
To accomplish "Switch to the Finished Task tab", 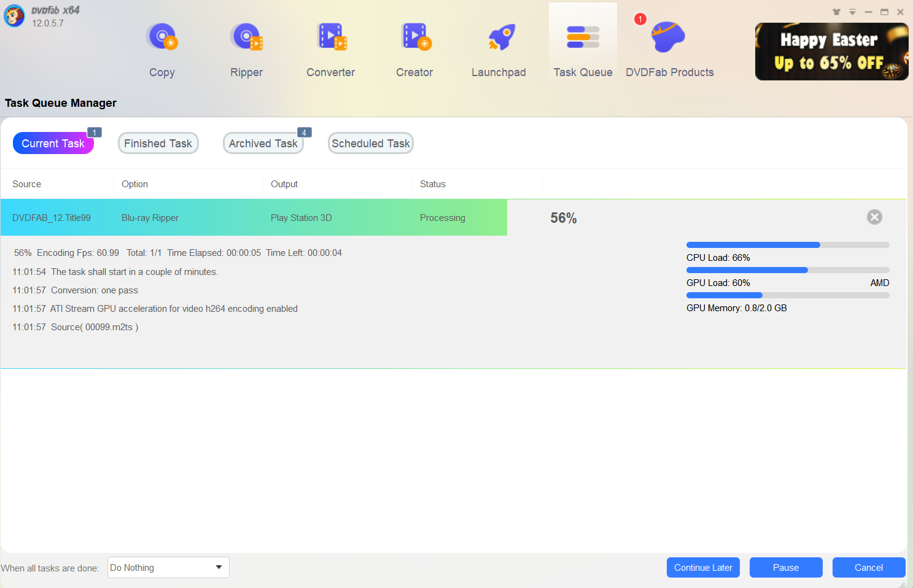I will click(158, 143).
